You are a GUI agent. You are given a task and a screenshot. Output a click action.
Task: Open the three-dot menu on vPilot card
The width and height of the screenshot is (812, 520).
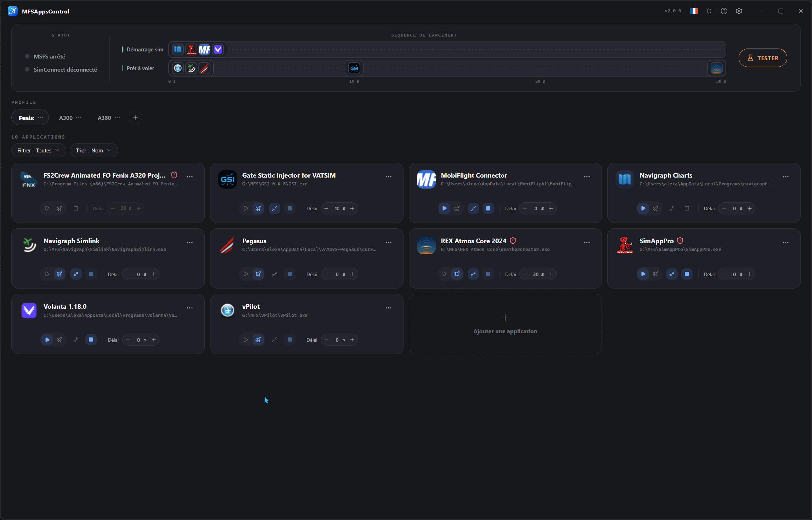pyautogui.click(x=389, y=308)
